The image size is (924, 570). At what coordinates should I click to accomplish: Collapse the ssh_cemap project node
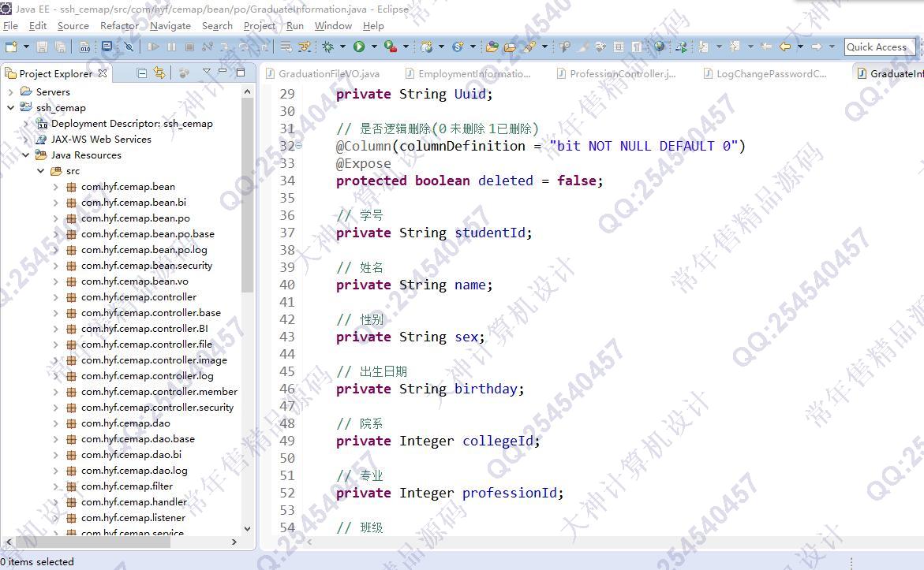click(10, 108)
